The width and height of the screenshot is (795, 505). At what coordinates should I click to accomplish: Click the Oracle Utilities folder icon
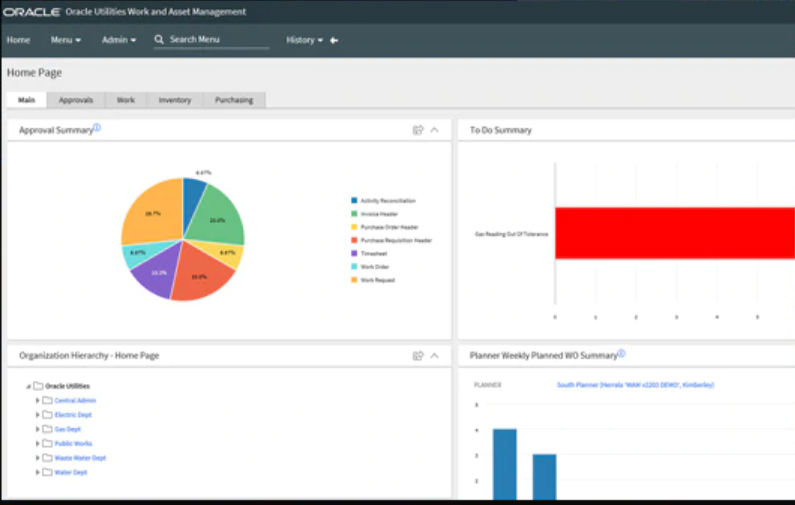point(38,386)
